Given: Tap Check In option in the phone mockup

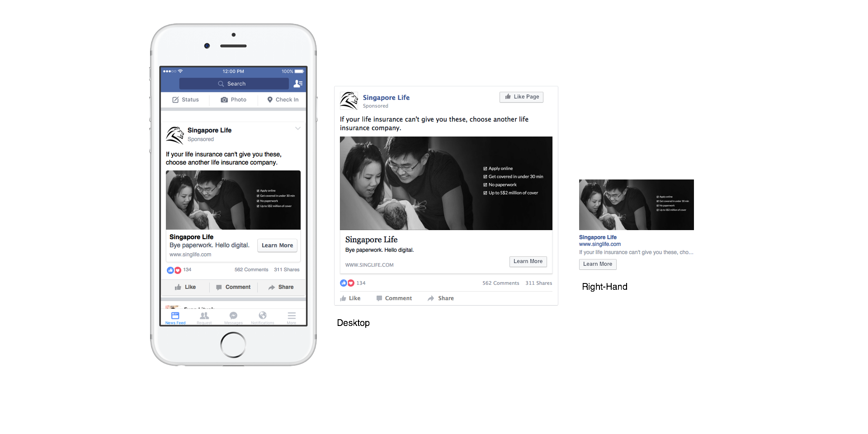Looking at the screenshot, I should tap(283, 99).
